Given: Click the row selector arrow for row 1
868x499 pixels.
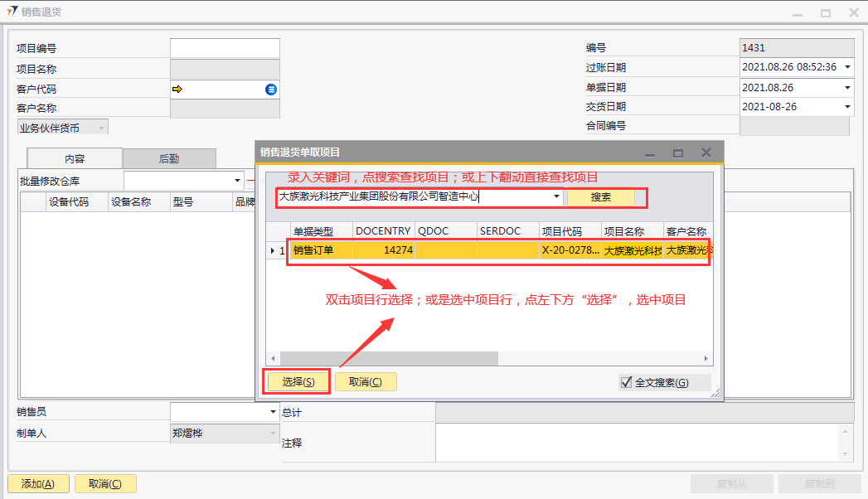Looking at the screenshot, I should pyautogui.click(x=273, y=250).
